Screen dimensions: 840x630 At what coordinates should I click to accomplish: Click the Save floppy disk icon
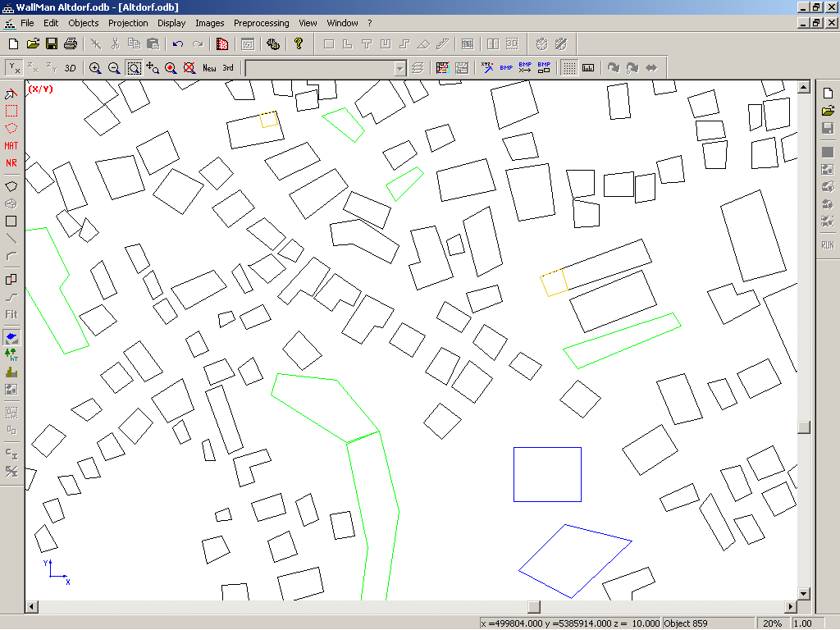tap(52, 43)
